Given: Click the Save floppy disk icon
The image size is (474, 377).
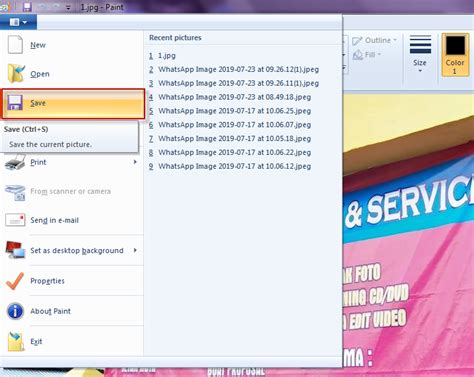Looking at the screenshot, I should point(15,103).
